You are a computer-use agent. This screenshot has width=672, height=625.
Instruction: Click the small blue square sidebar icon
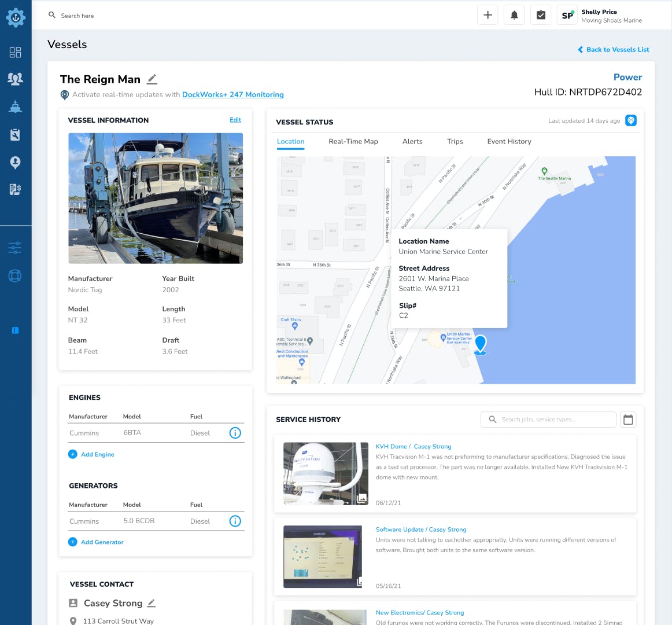click(x=16, y=330)
